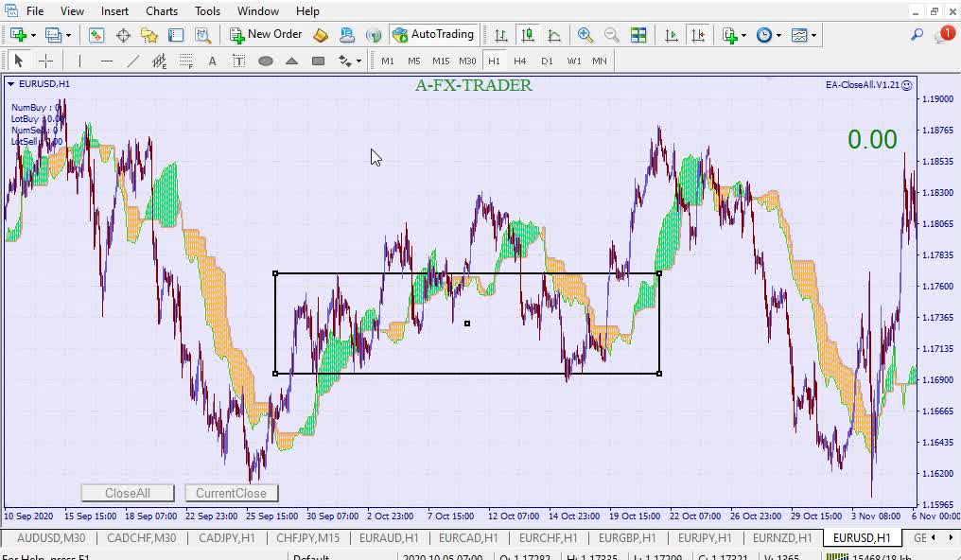This screenshot has height=560, width=961.
Task: Switch chart to candlesticks mode
Action: pos(528,35)
